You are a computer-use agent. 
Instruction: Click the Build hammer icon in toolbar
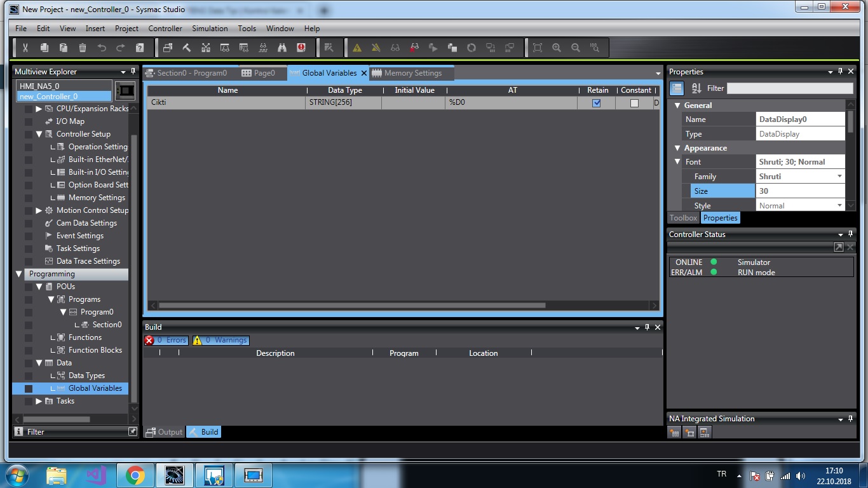coord(187,48)
